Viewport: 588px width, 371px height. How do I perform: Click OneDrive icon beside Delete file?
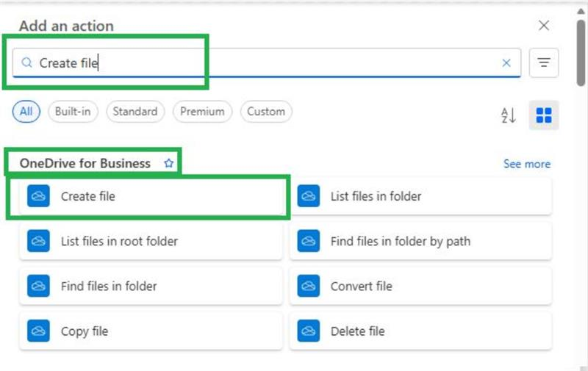point(308,331)
